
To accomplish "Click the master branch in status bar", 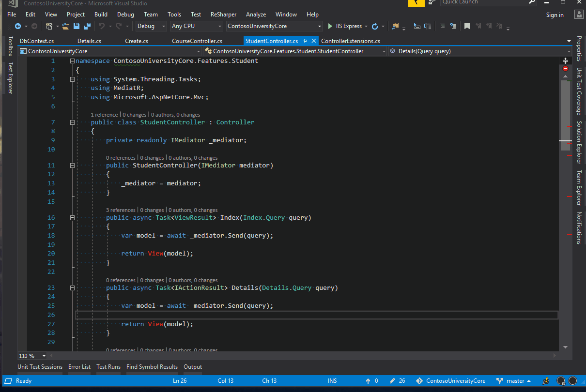I will click(x=515, y=381).
